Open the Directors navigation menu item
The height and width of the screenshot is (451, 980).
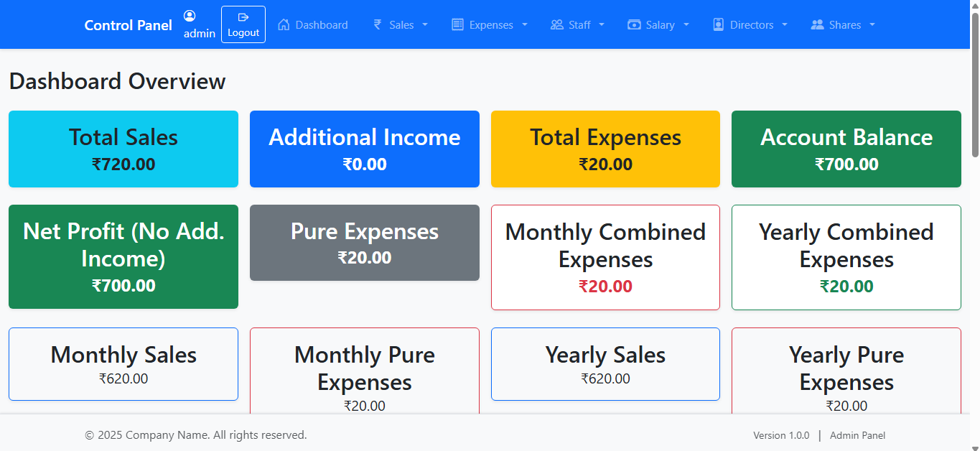click(x=750, y=24)
